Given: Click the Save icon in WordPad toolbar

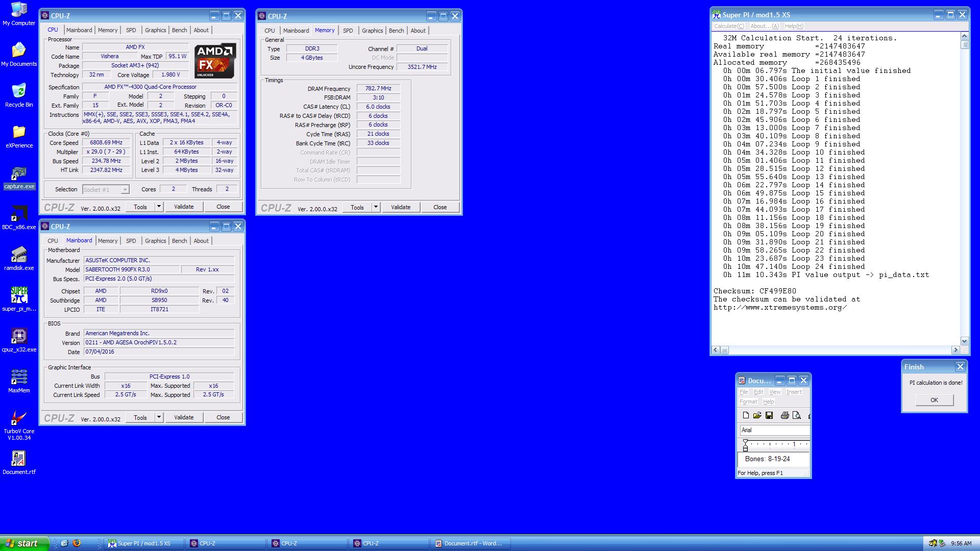Looking at the screenshot, I should point(769,415).
